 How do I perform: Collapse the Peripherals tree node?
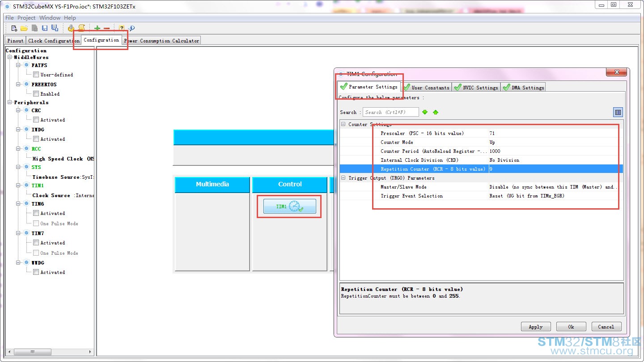[x=10, y=102]
